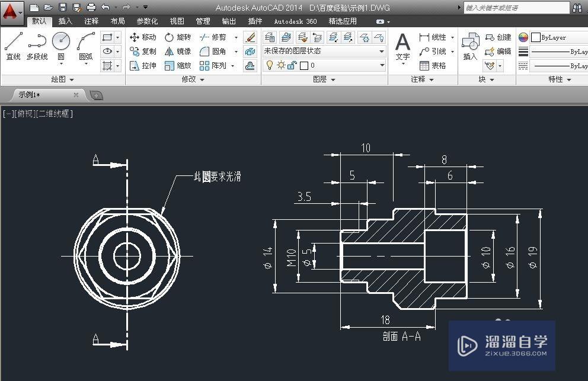Select the 拉伸 stretch tool
Viewport: 588px width, 381px height.
[x=142, y=66]
